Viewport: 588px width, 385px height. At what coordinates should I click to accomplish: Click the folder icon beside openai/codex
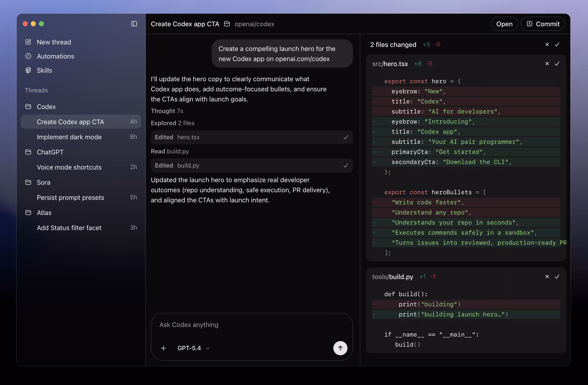click(x=227, y=24)
